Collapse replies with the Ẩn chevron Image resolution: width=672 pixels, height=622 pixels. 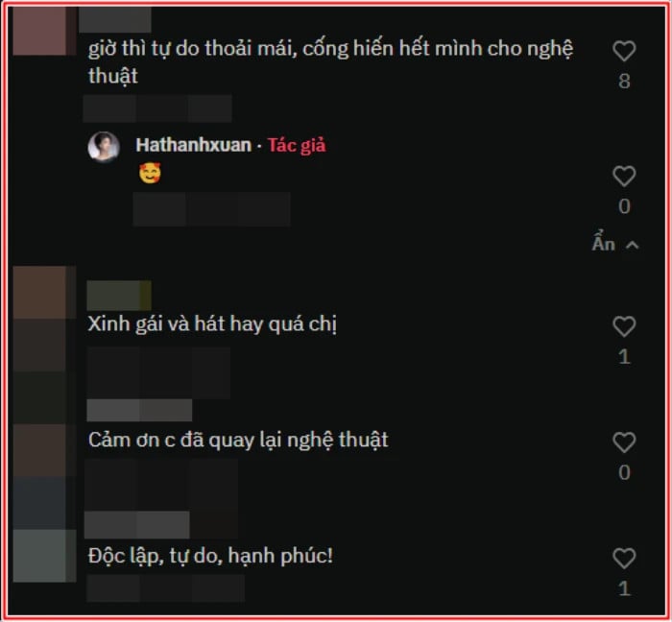[633, 245]
